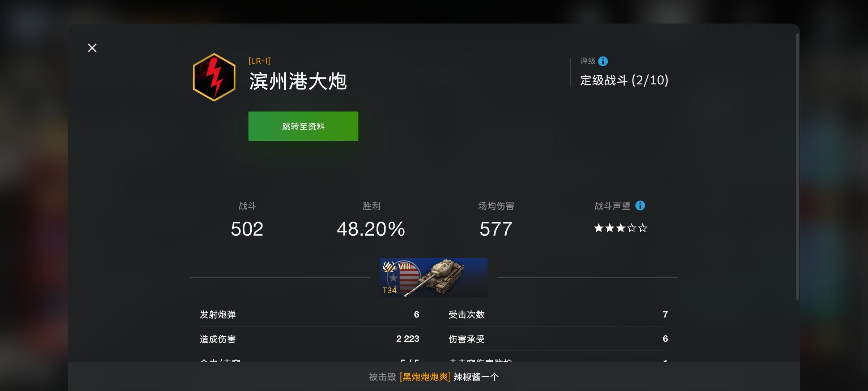
Task: Click the tier VIII numeral icon
Action: point(404,267)
